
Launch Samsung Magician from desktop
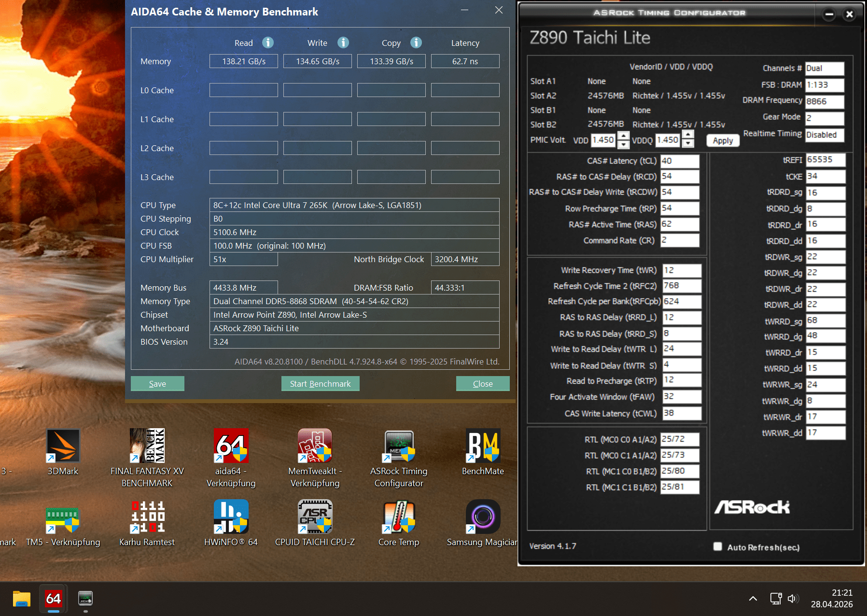point(483,523)
